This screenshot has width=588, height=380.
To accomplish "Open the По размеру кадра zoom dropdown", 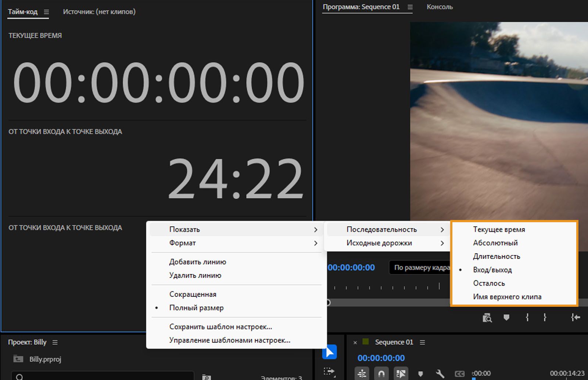I will pyautogui.click(x=420, y=267).
